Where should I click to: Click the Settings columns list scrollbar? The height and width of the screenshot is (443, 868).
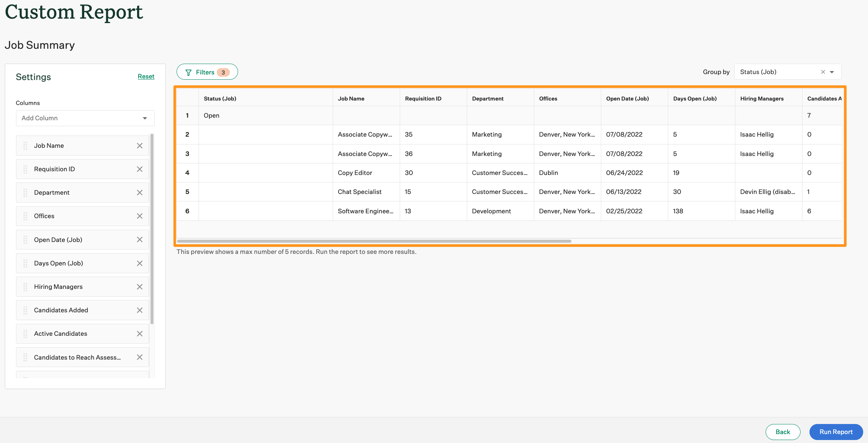coord(152,229)
